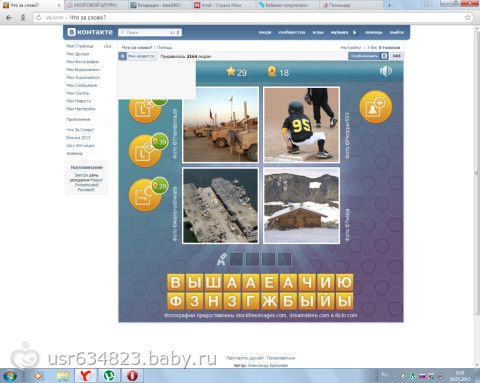The width and height of the screenshot is (480, 383).
Task: Click the search field in VK header
Action: [x=150, y=32]
